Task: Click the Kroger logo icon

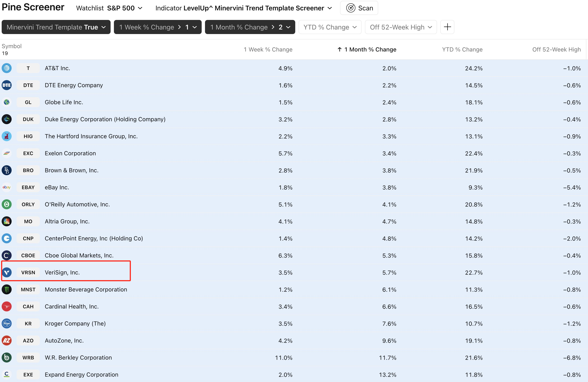Action: [7, 323]
